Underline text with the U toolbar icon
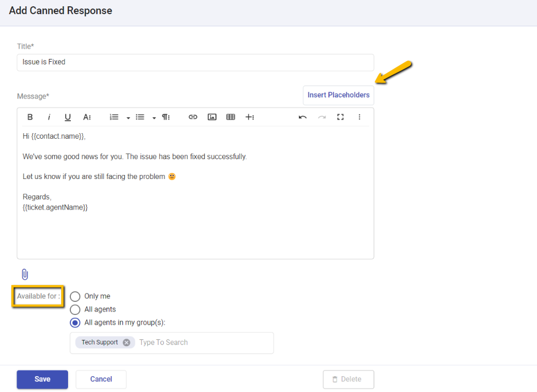 68,117
